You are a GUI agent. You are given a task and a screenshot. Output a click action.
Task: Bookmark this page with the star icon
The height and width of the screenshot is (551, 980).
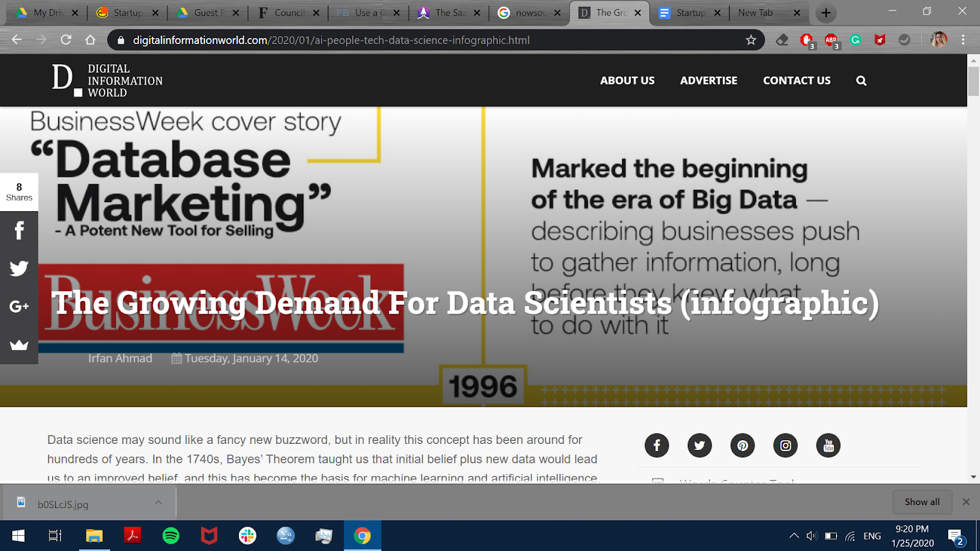click(x=751, y=40)
